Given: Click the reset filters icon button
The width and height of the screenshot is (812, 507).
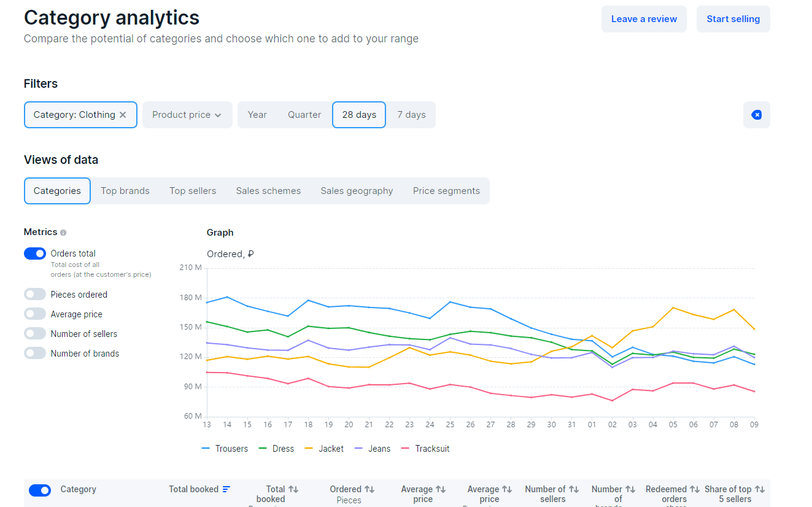Looking at the screenshot, I should click(756, 115).
